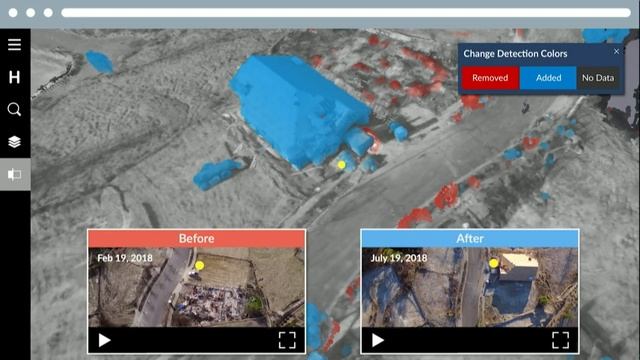This screenshot has width=640, height=360.
Task: Click the Before thumbnail image
Action: (196, 287)
